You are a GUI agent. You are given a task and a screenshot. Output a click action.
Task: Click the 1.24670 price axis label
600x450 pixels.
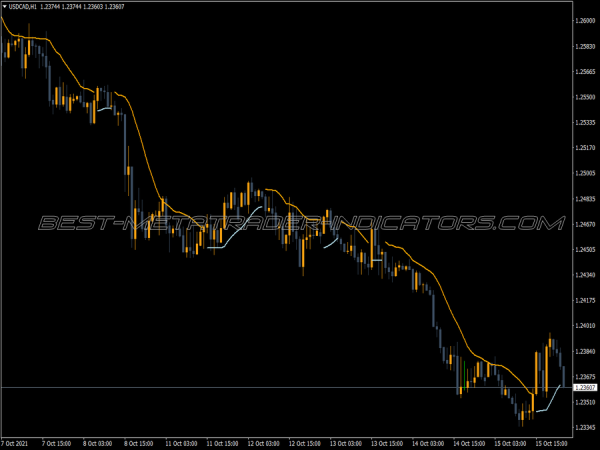click(x=585, y=224)
